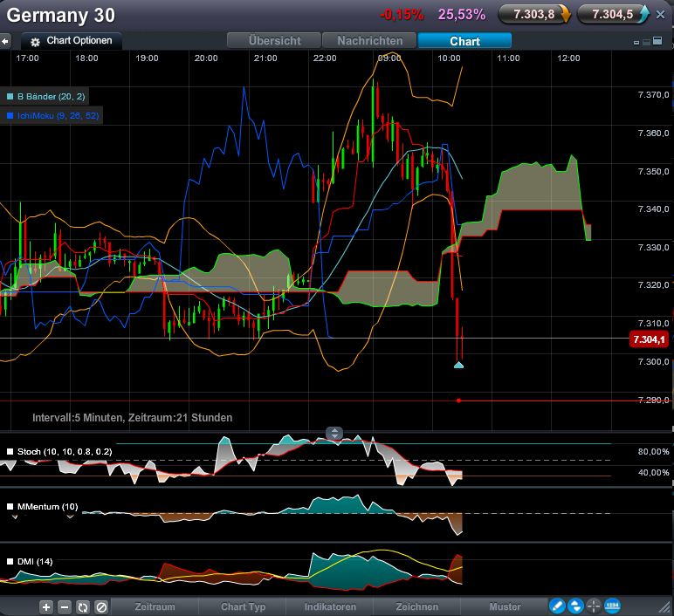This screenshot has height=616, width=674.
Task: Open the Zeitraum dropdown menu
Action: click(x=155, y=607)
